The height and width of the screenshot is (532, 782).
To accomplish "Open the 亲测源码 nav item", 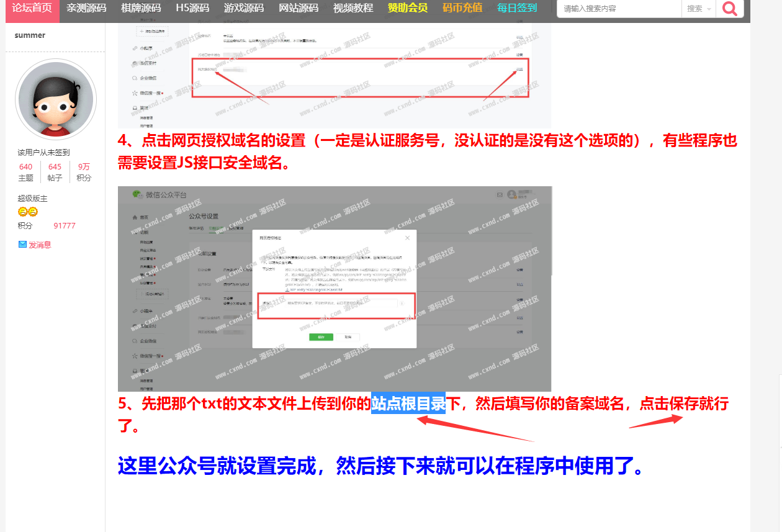I will [x=86, y=9].
